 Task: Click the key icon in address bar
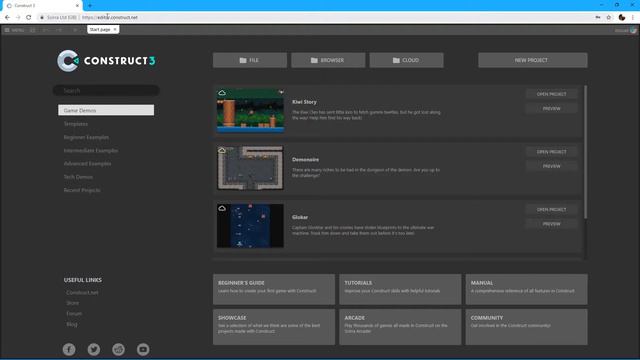(598, 18)
